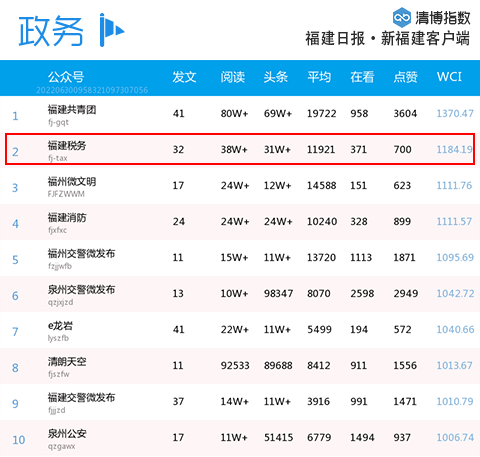480x457 pixels.
Task: Click WCI score 1370.47
Action: (x=455, y=113)
